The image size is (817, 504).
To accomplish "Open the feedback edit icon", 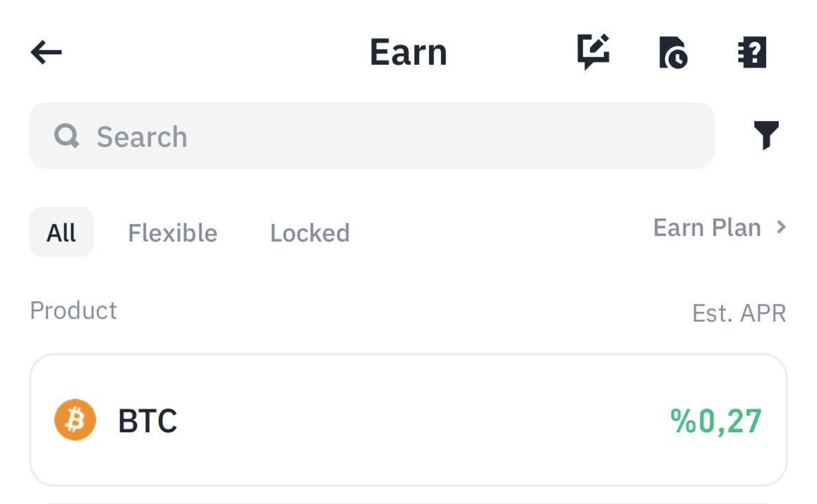I will (x=593, y=52).
